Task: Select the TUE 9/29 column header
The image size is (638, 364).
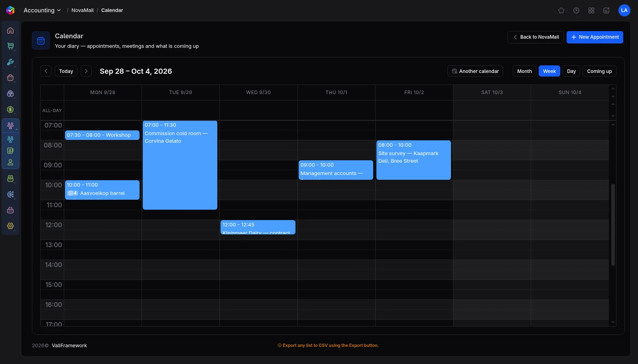Action: click(x=181, y=92)
